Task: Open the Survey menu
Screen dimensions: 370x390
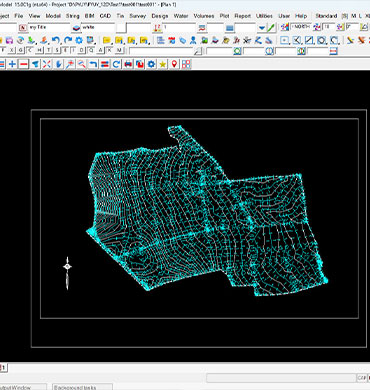Action: pos(138,16)
